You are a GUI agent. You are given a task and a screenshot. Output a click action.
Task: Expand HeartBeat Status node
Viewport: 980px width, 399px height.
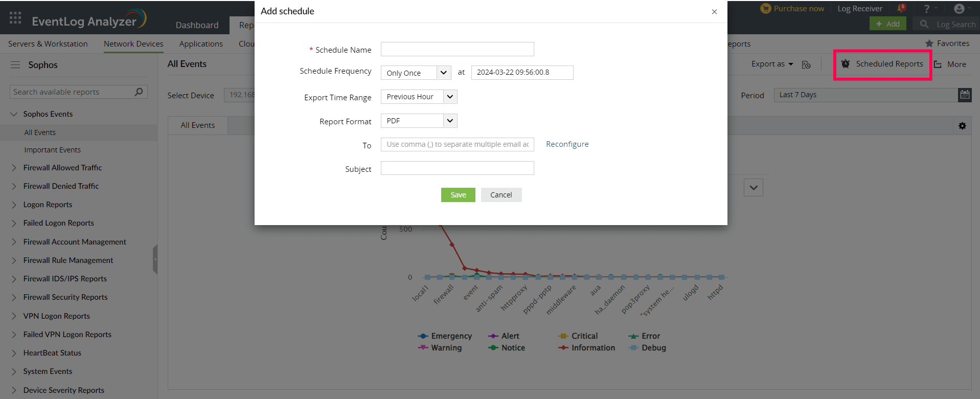tap(14, 353)
